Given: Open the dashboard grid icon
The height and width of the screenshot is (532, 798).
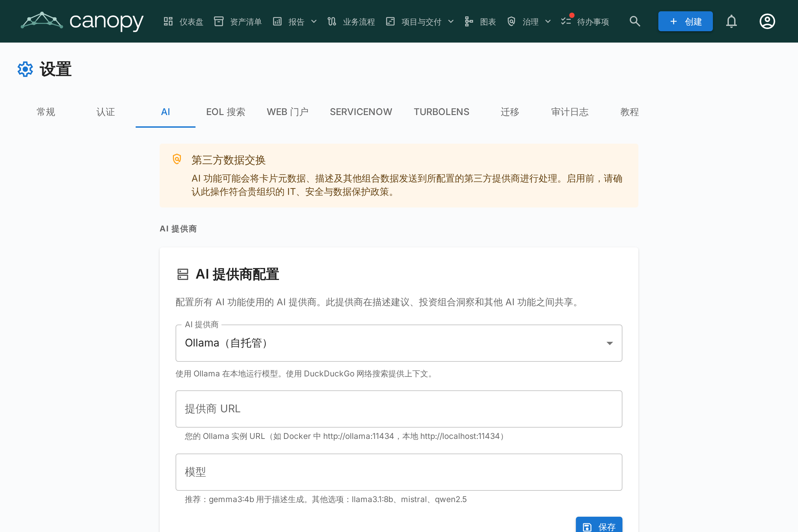Looking at the screenshot, I should [x=168, y=21].
